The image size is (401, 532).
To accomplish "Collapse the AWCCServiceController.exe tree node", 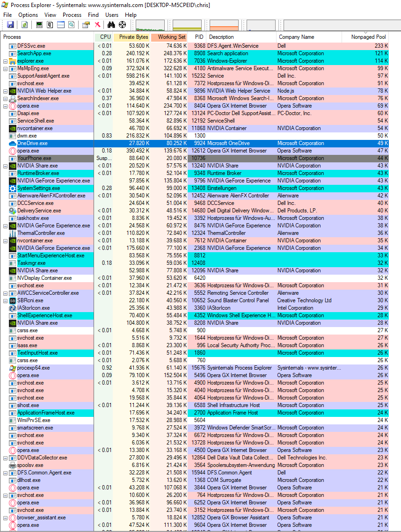I will (5, 293).
